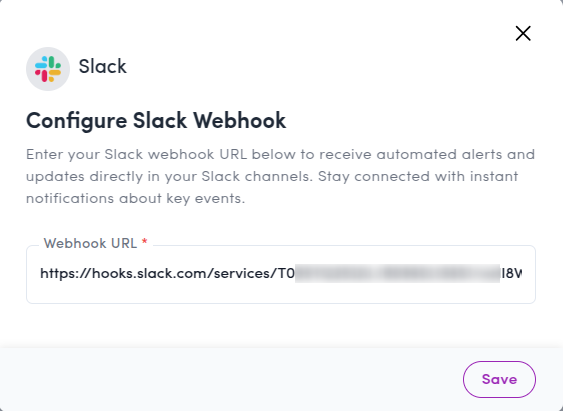Screen dimensions: 563x411
Task: Place cursor at https://hooks.slack.com text start
Action: 41,274
